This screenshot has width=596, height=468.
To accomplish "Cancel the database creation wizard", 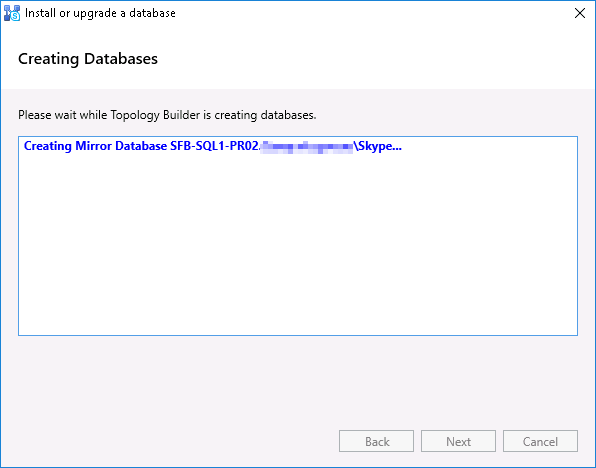I will tap(541, 441).
